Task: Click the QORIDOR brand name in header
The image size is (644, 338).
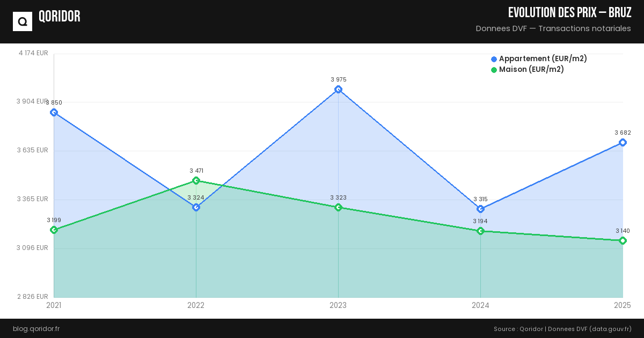Action: [60, 17]
